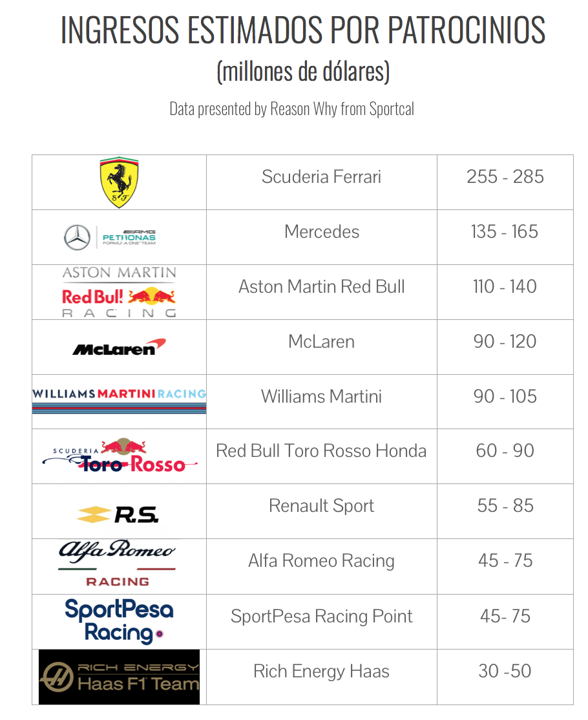Click the Scuderia Toro Rosso logo
This screenshot has width=588, height=720.
120,456
